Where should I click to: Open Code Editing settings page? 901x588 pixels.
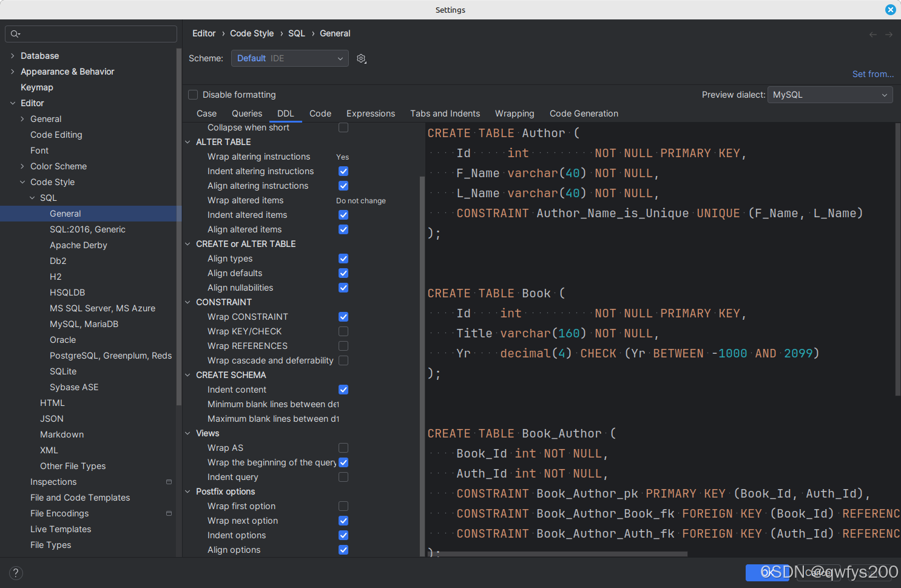pos(56,135)
